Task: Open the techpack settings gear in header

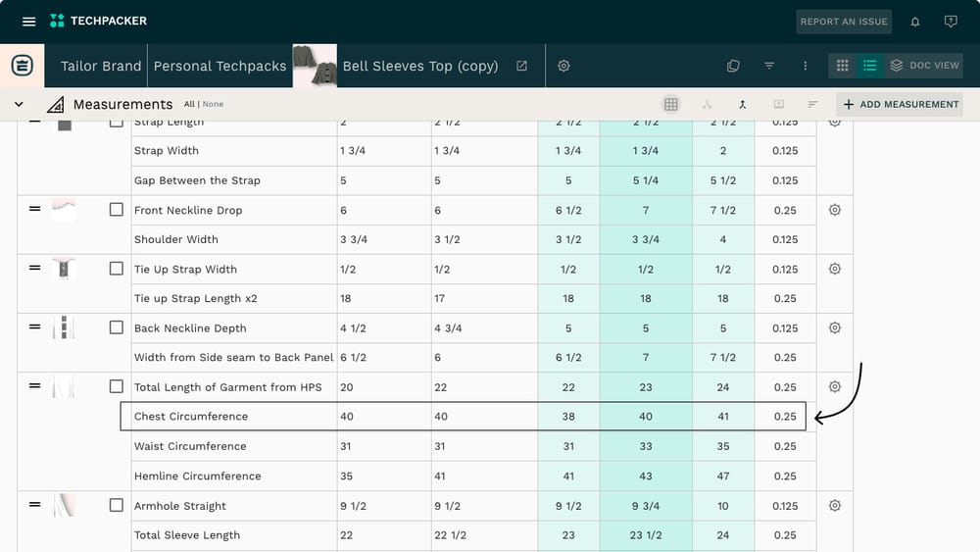Action: click(x=563, y=66)
